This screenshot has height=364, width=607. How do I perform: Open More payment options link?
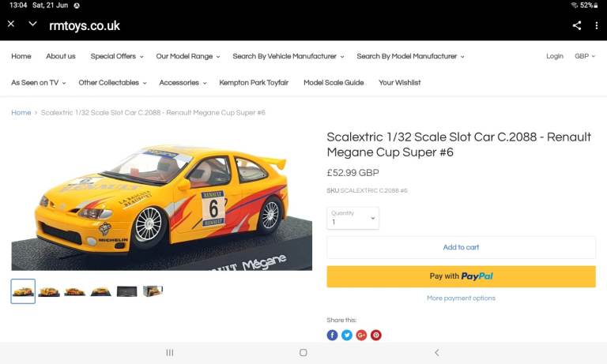coord(461,298)
